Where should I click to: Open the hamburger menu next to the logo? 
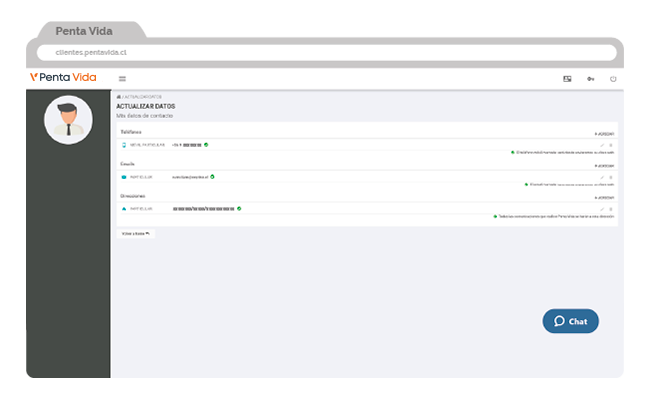[x=122, y=79]
